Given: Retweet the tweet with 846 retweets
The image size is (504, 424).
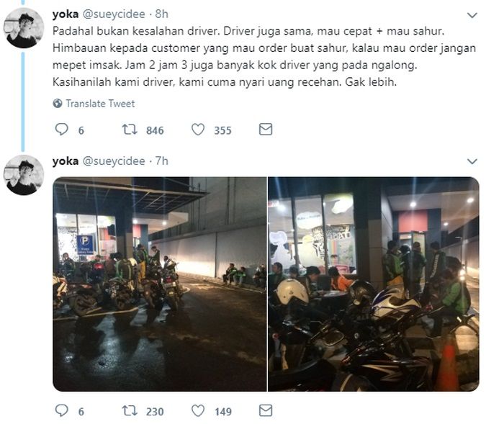Looking at the screenshot, I should point(130,130).
